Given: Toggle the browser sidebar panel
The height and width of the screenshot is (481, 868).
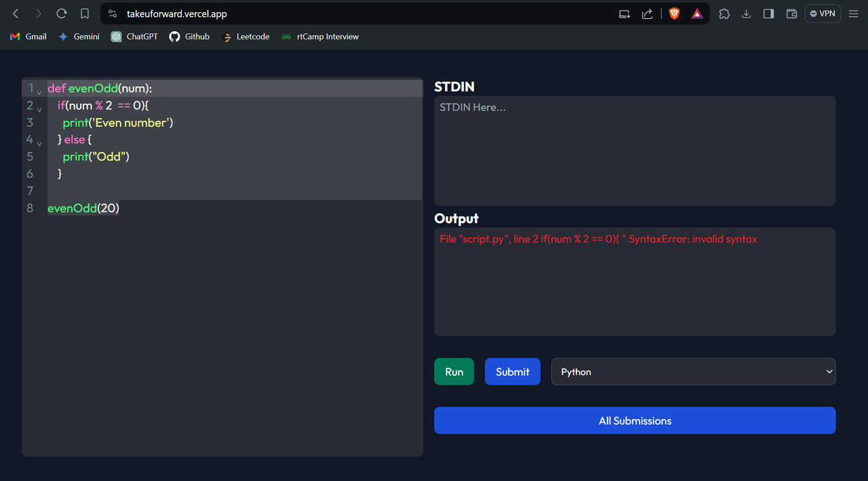Looking at the screenshot, I should click(x=769, y=14).
